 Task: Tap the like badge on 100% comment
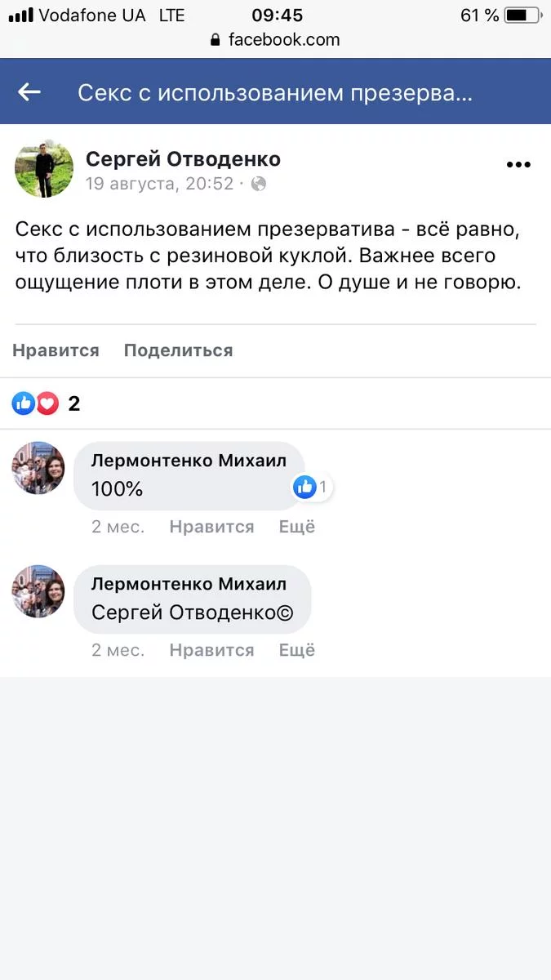tap(305, 488)
